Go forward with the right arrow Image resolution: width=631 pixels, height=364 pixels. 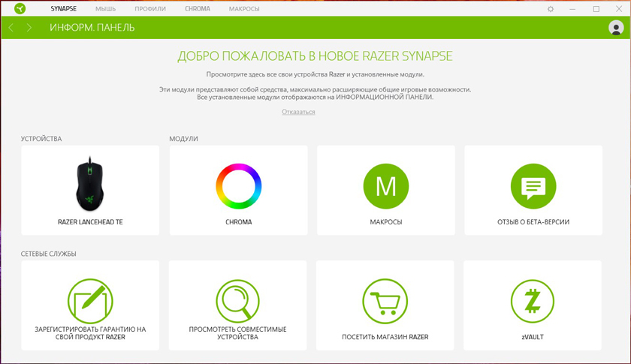29,28
